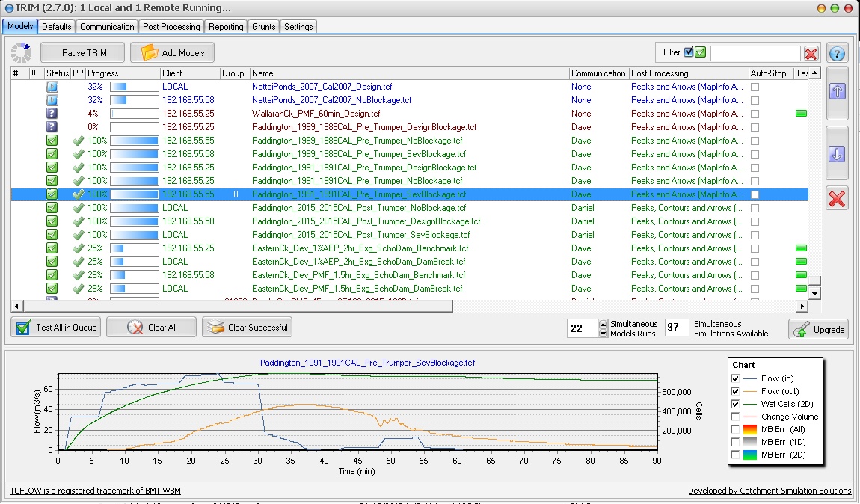Enable MB Err. (All) chart series checkbox
Viewport: 860px width, 504px height.
click(x=736, y=429)
